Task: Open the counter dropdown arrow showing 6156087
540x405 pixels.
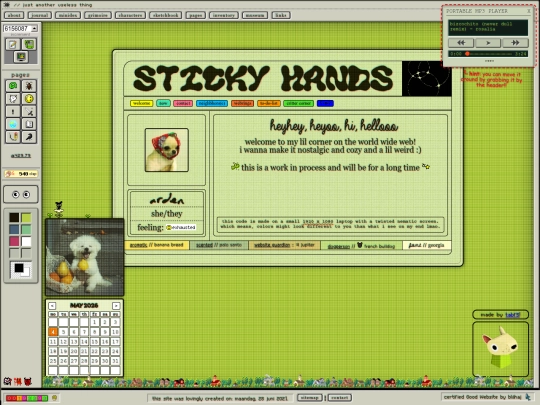Action: coord(35,28)
